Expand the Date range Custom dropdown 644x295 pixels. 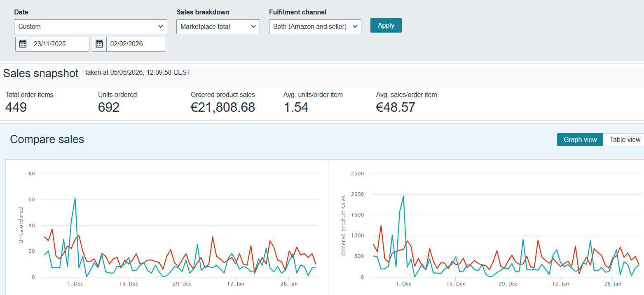[91, 27]
